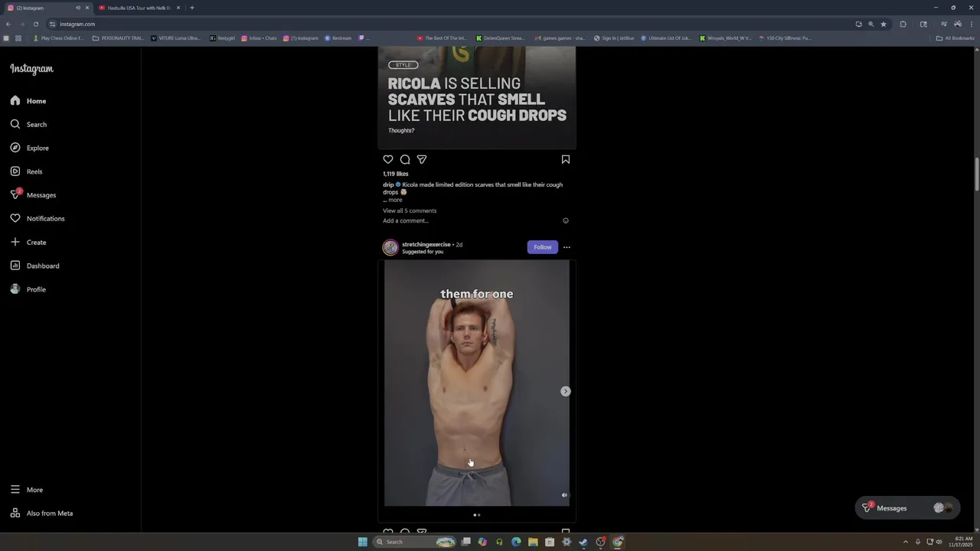Open Steam from the taskbar
980x551 pixels.
[583, 542]
